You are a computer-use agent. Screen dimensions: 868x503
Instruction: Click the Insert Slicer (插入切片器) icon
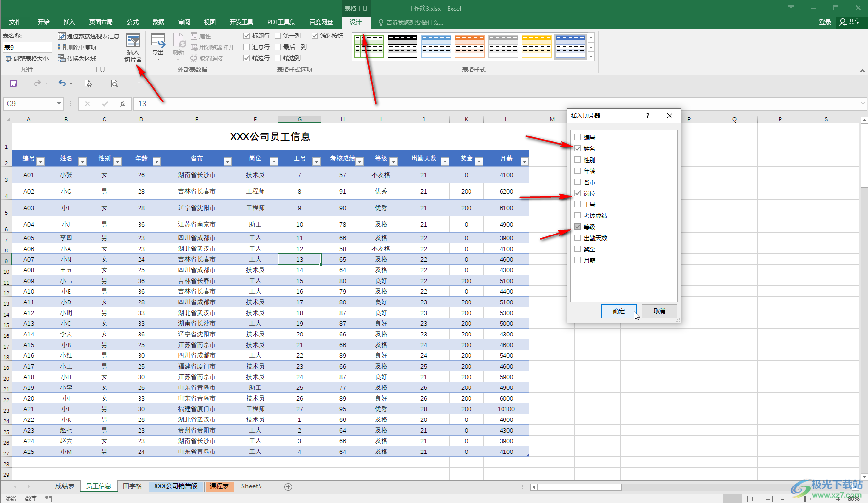[x=133, y=48]
